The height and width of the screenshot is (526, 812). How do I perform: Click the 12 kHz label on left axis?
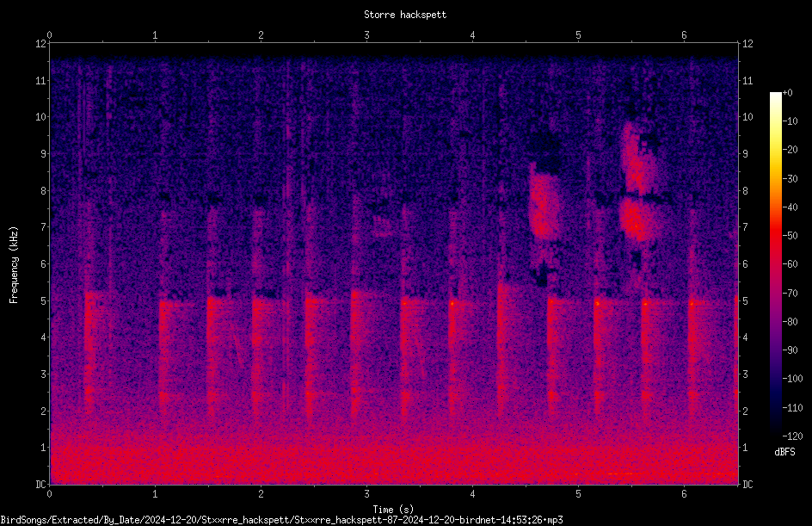[41, 44]
